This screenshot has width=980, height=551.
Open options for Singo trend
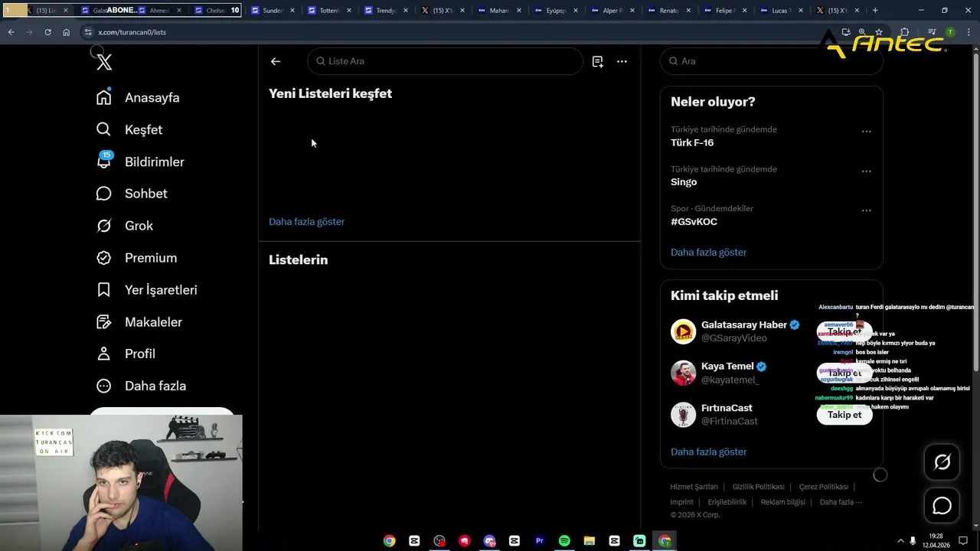[x=866, y=171]
